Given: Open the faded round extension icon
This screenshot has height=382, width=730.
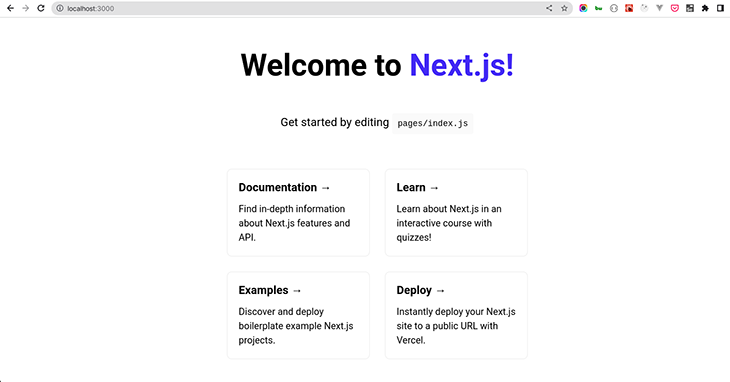Looking at the screenshot, I should (644, 8).
